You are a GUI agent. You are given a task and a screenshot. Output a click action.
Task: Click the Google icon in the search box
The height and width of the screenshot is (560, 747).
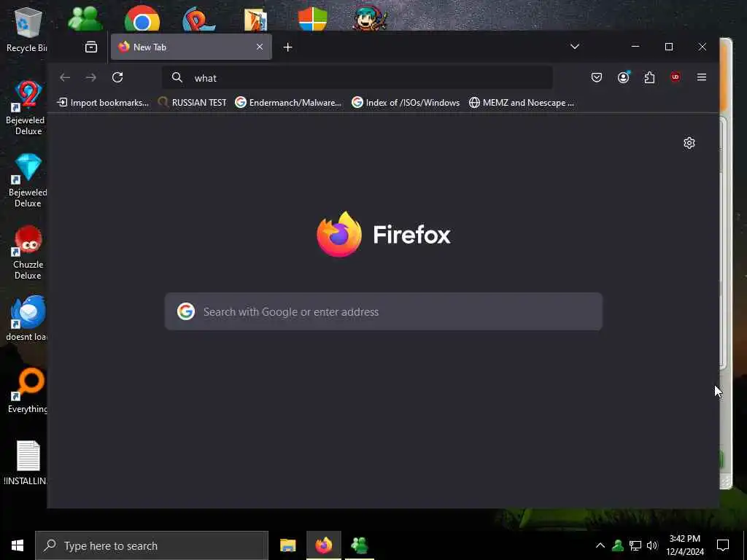coord(186,311)
